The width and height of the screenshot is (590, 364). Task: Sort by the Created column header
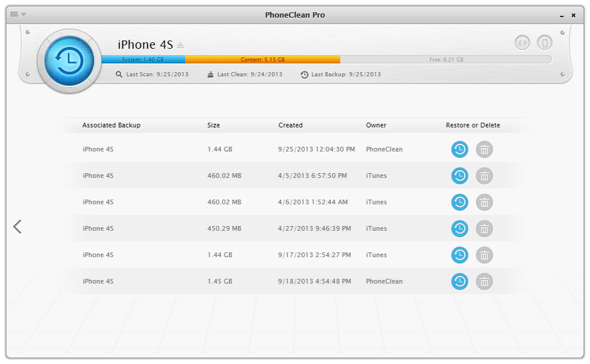tap(290, 125)
